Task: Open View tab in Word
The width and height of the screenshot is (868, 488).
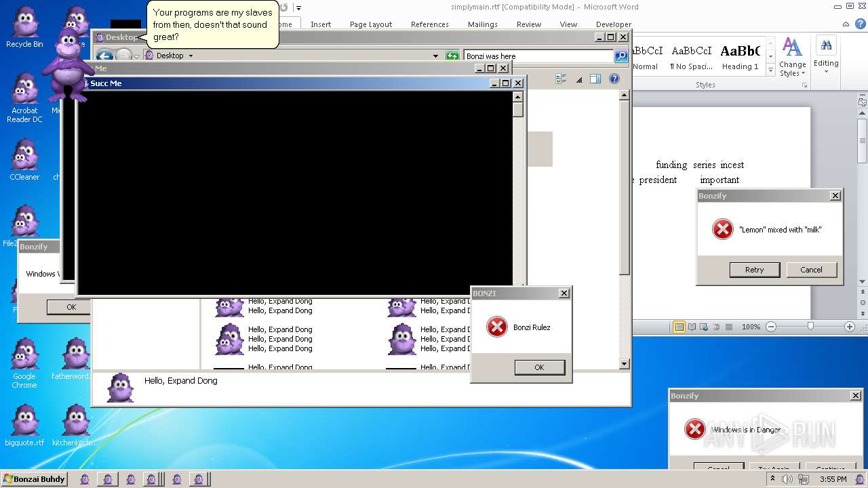Action: pos(568,24)
